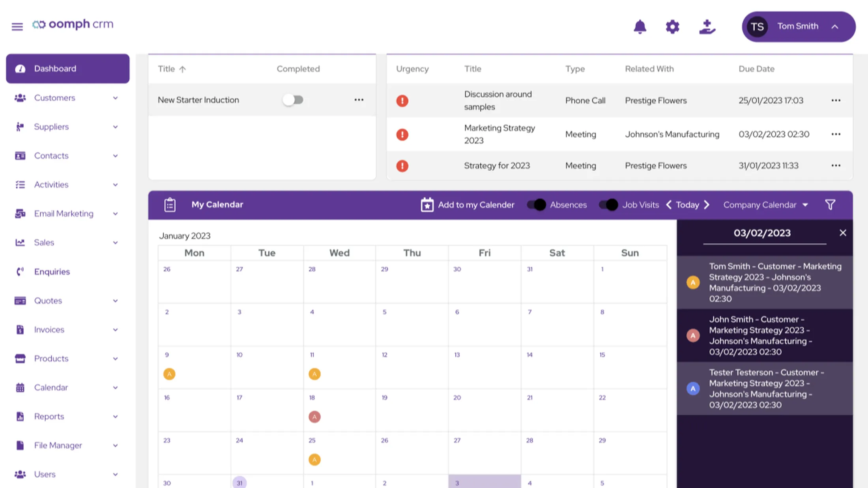
Task: Click the 31/01/2023 11:33 due date
Action: 768,166
